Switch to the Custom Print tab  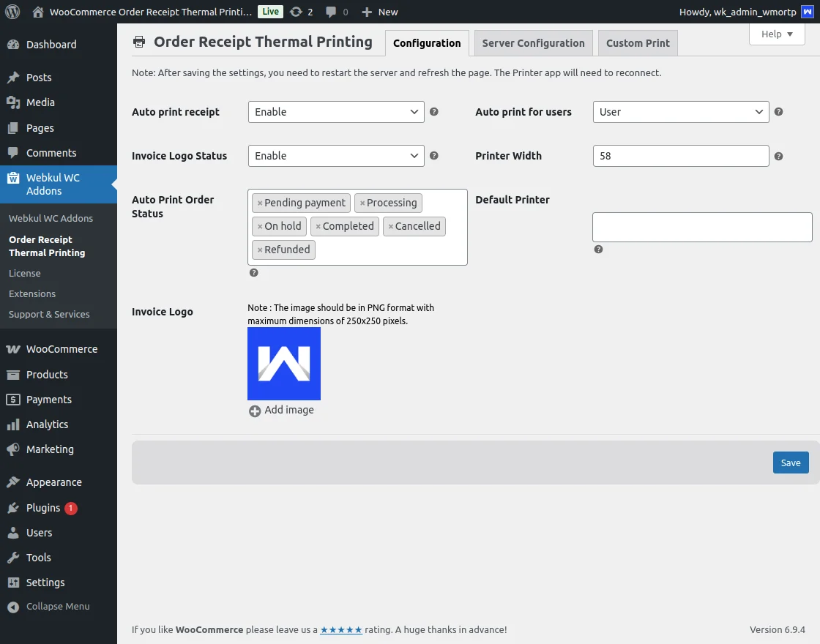(x=638, y=42)
